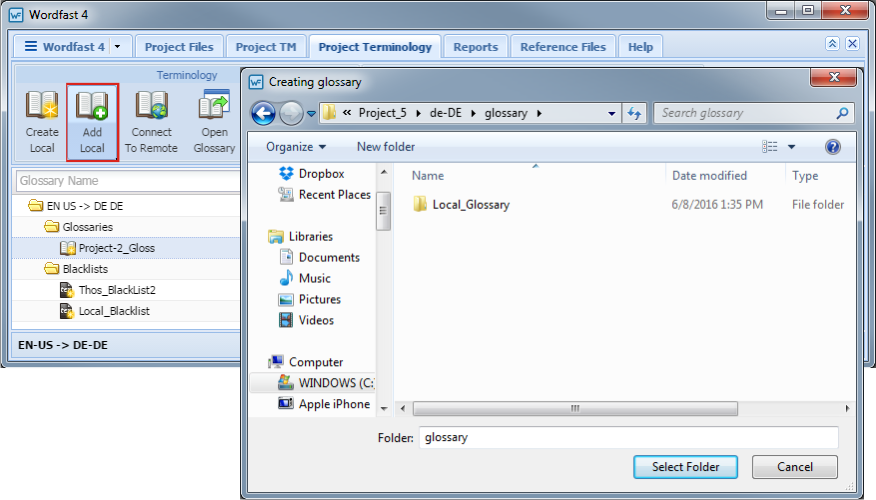Viewport: 876px width, 500px height.
Task: Click the dialog Back navigation arrow
Action: tap(263, 113)
